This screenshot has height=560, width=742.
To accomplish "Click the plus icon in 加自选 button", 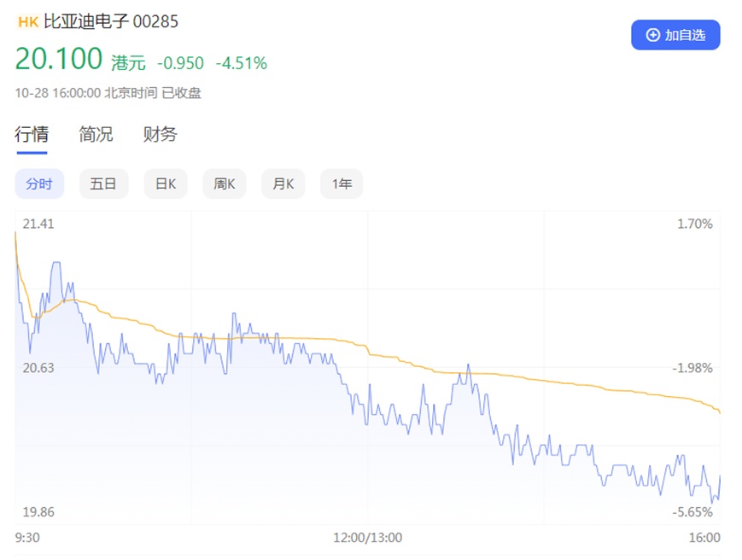I will (x=652, y=35).
